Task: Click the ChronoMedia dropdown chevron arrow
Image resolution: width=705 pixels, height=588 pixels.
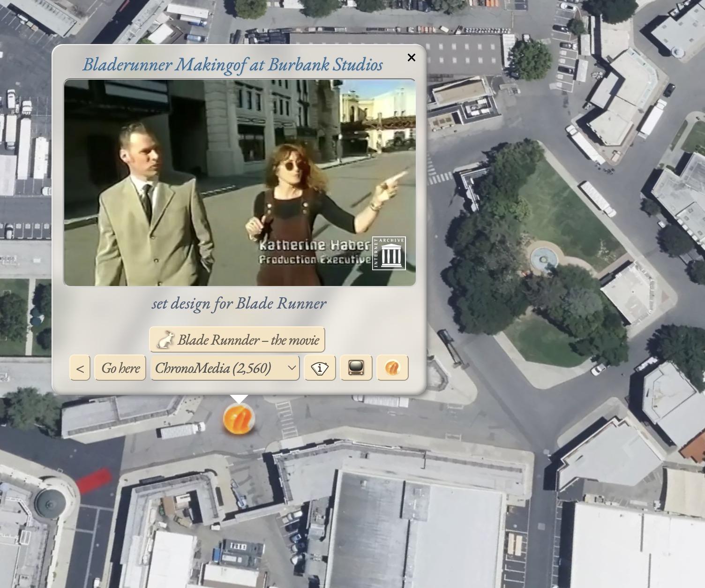Action: click(292, 368)
